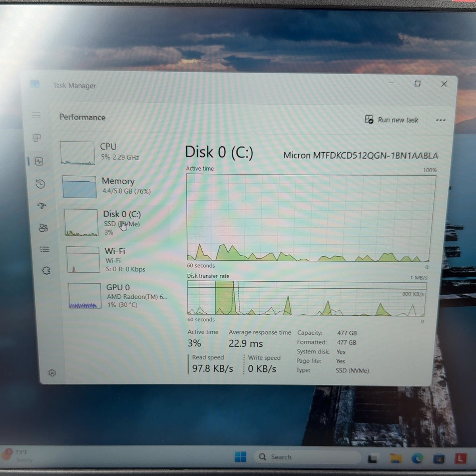The height and width of the screenshot is (476, 476).
Task: Click the Disk transfer rate graph
Action: [306, 298]
